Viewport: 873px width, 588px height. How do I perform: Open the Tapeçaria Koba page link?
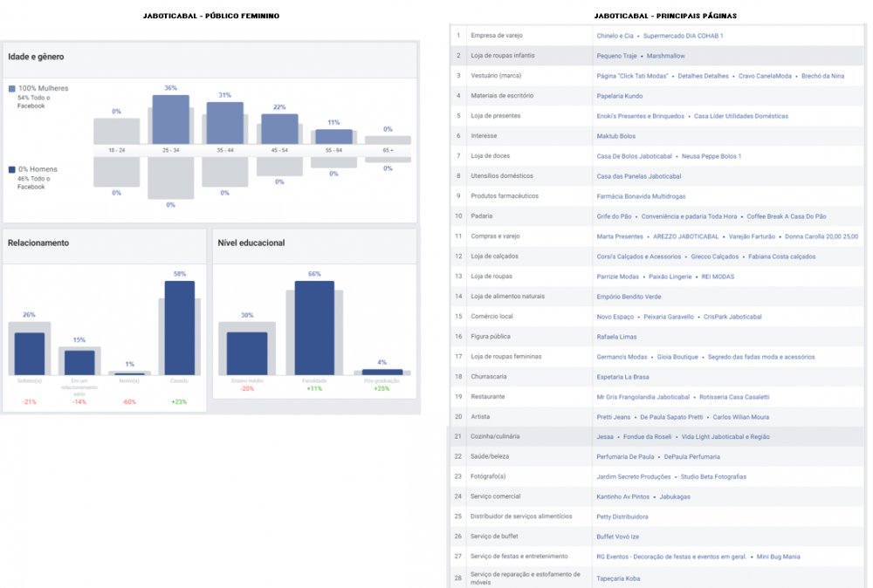tap(618, 578)
